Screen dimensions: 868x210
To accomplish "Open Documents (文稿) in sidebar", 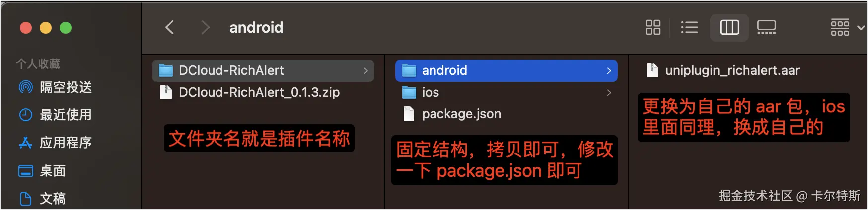I will [x=42, y=199].
